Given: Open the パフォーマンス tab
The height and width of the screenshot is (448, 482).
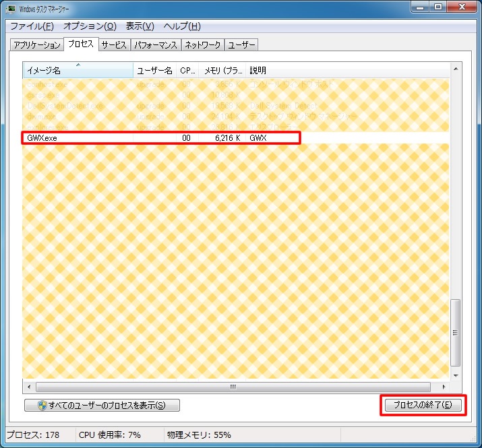Looking at the screenshot, I should pos(156,45).
